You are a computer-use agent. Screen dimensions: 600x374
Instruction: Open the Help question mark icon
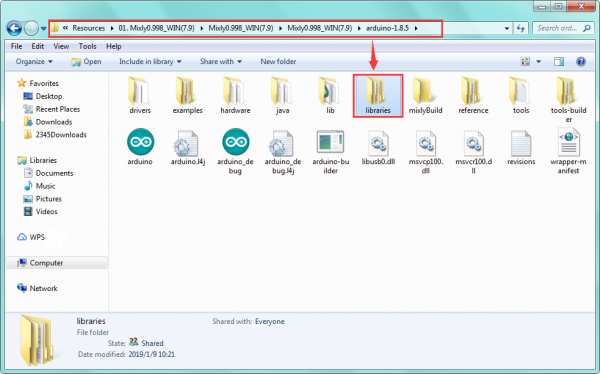[581, 62]
